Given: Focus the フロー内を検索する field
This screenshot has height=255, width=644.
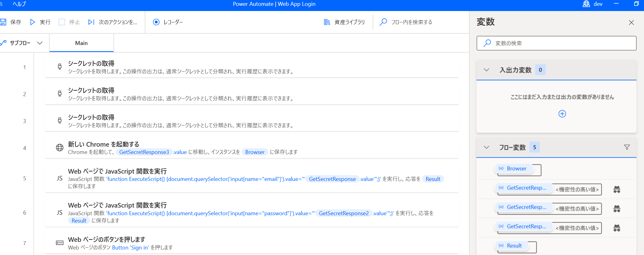Looking at the screenshot, I should point(412,22).
